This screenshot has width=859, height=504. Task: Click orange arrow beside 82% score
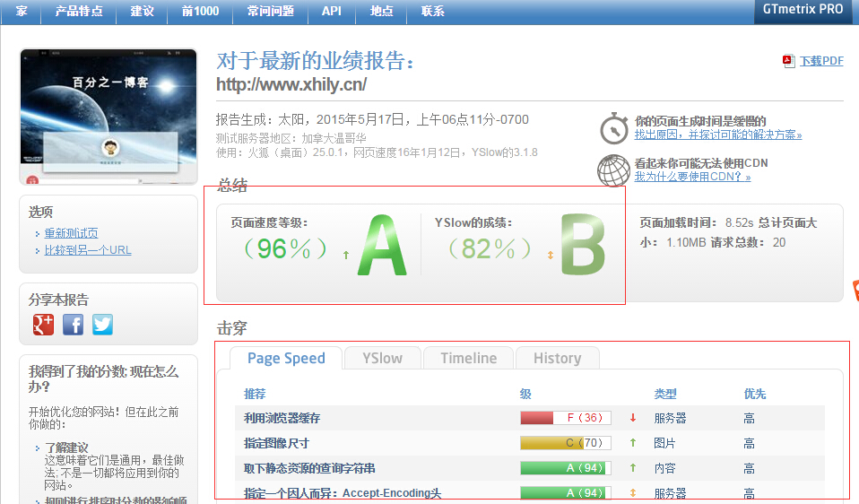(x=550, y=255)
